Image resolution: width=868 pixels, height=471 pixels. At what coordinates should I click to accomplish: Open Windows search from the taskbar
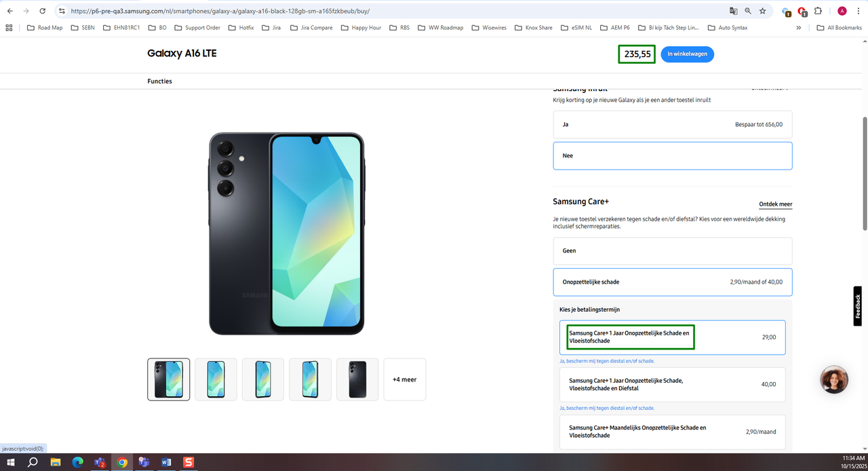[33, 462]
